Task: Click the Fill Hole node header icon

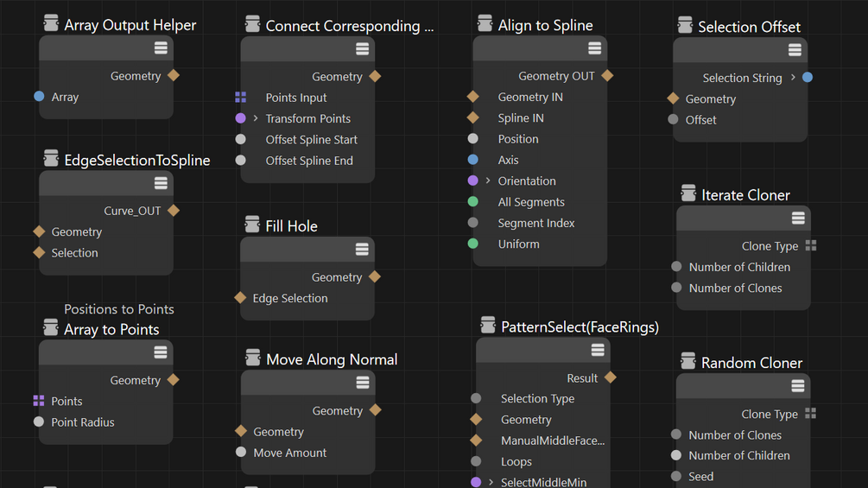Action: [252, 225]
